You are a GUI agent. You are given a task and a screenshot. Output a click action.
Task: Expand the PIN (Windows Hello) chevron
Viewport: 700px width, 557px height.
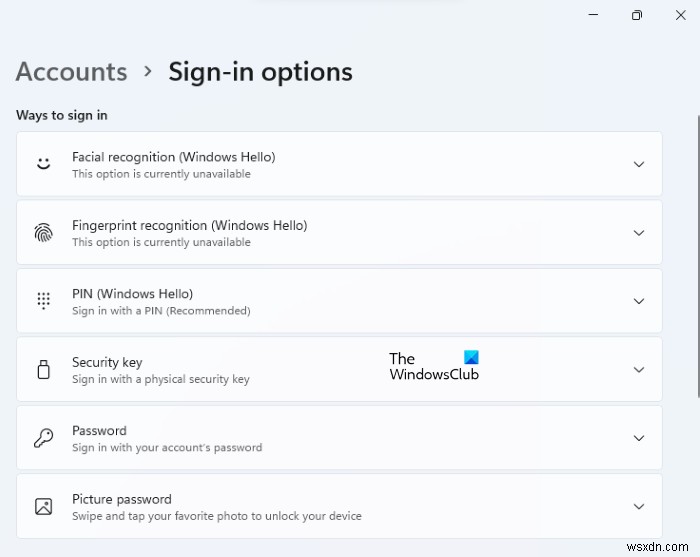pyautogui.click(x=639, y=301)
